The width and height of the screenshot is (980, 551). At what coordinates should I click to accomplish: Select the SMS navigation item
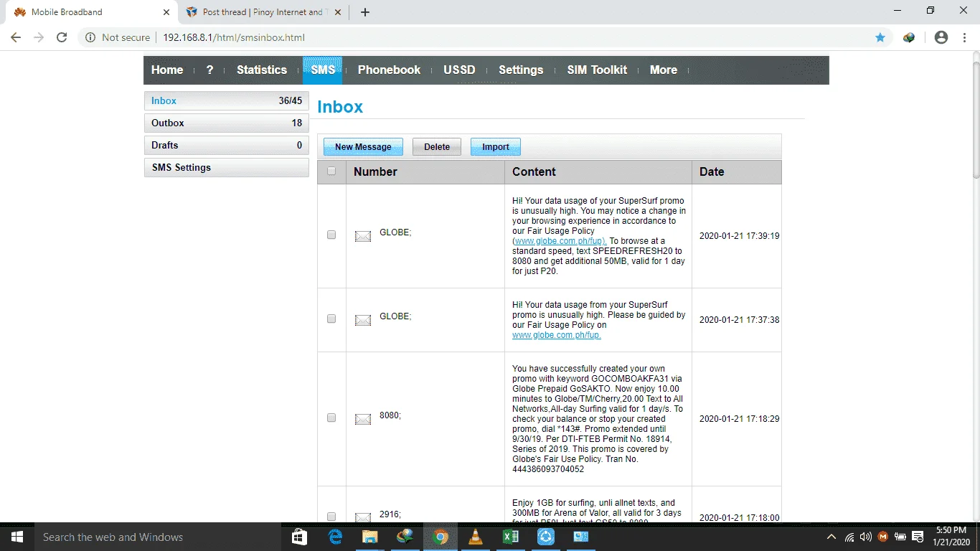tap(323, 70)
